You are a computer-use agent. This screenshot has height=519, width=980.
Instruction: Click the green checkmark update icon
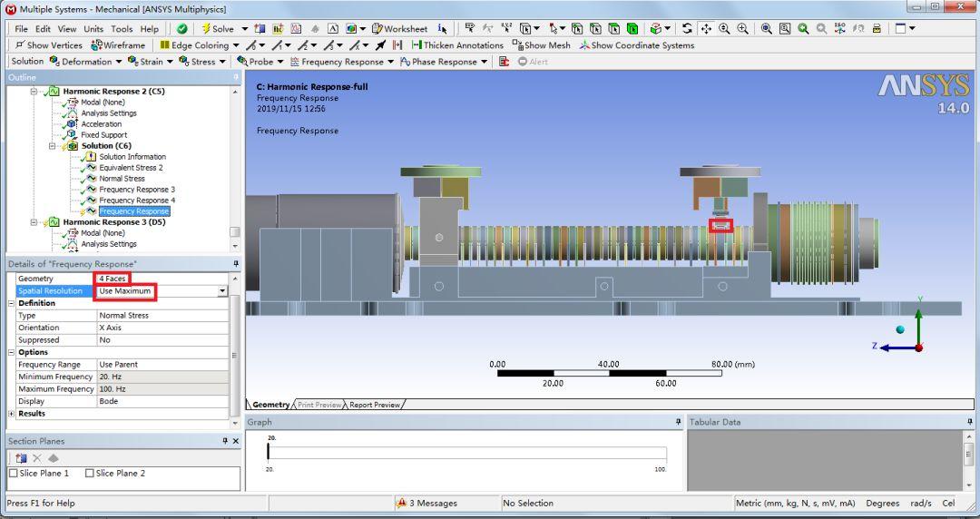coord(181,29)
